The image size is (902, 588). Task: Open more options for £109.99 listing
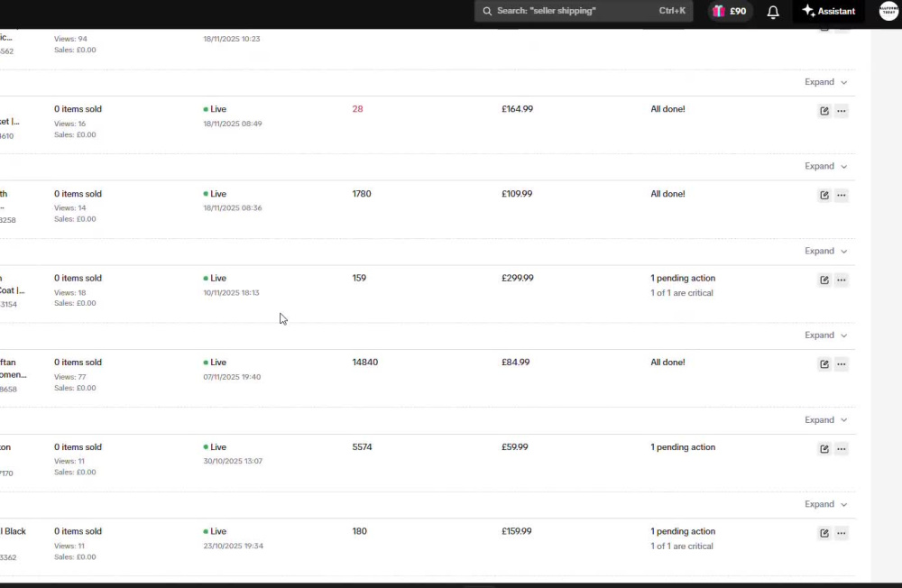coord(841,195)
